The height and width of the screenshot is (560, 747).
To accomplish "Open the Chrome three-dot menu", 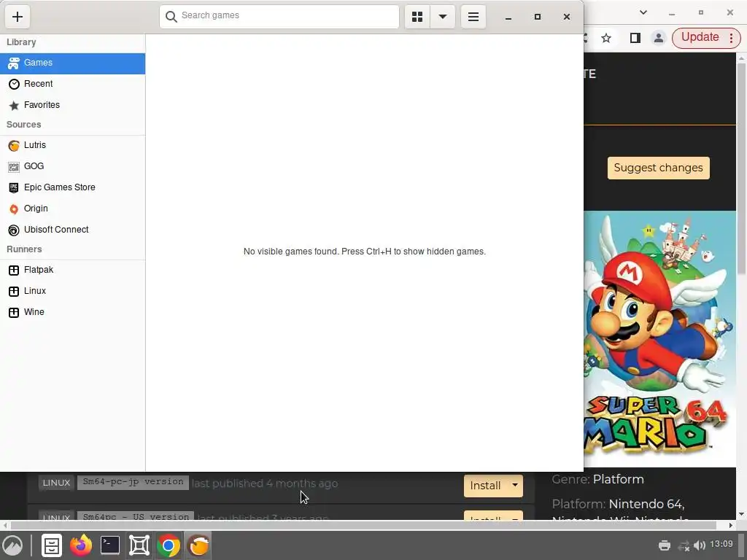I will (x=732, y=38).
